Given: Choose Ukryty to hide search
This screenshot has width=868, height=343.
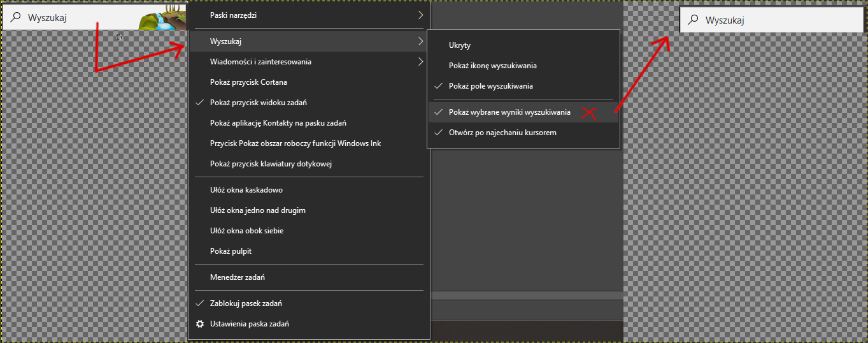Looking at the screenshot, I should [x=459, y=45].
